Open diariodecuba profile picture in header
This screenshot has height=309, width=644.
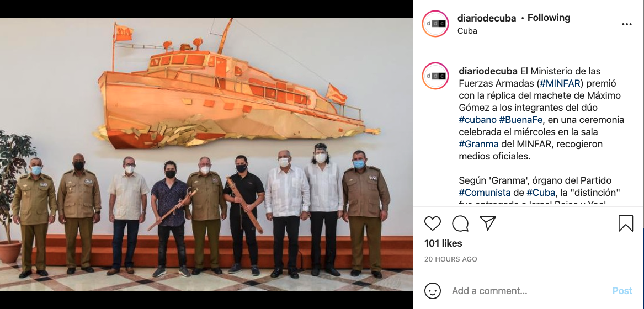[435, 24]
